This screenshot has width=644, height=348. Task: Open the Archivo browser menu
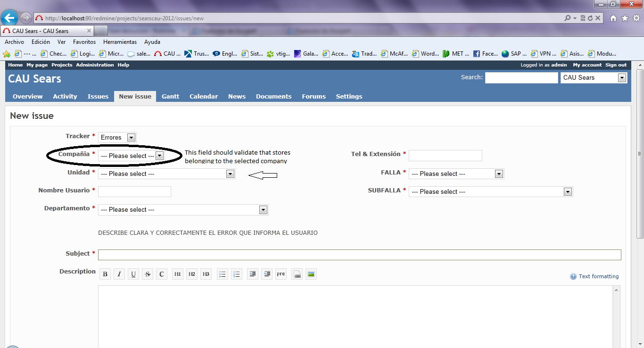pyautogui.click(x=14, y=42)
